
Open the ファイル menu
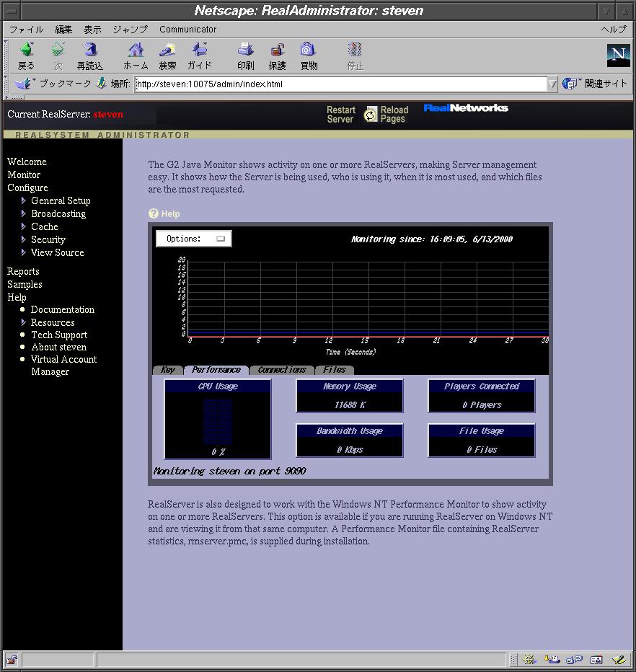[x=27, y=29]
